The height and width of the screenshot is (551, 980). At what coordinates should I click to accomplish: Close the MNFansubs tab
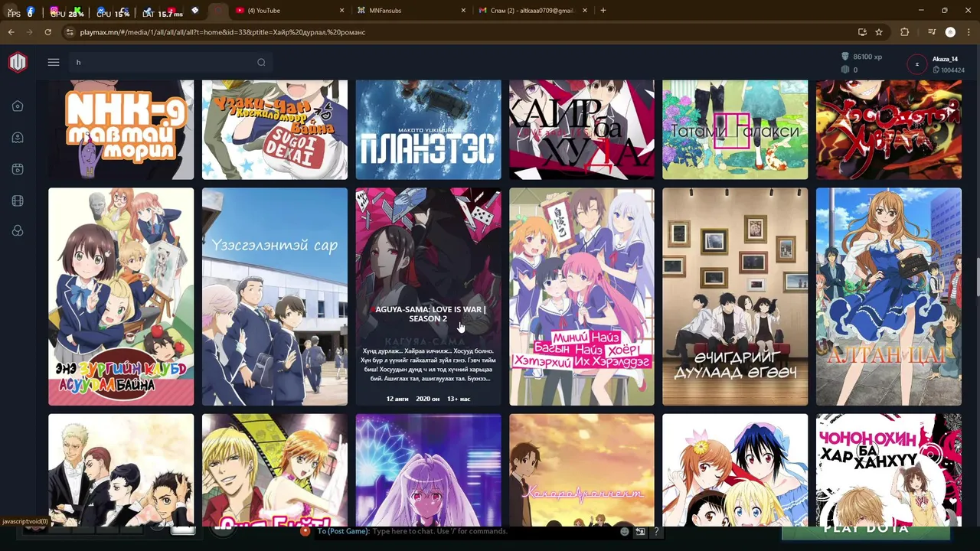(463, 11)
